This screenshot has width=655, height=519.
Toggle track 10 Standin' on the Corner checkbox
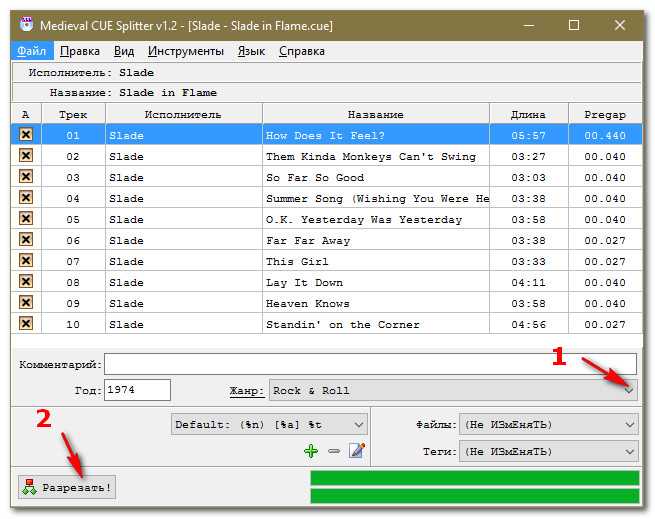pos(26,323)
